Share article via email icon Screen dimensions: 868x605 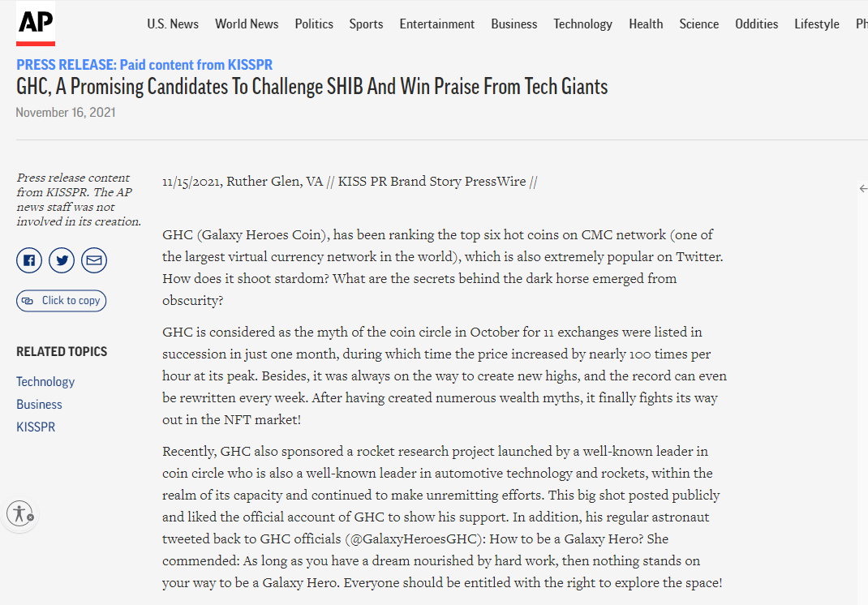94,260
